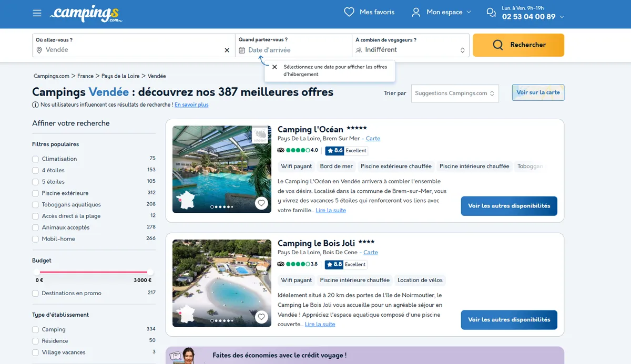Clear the Vendée destination with the X

227,50
